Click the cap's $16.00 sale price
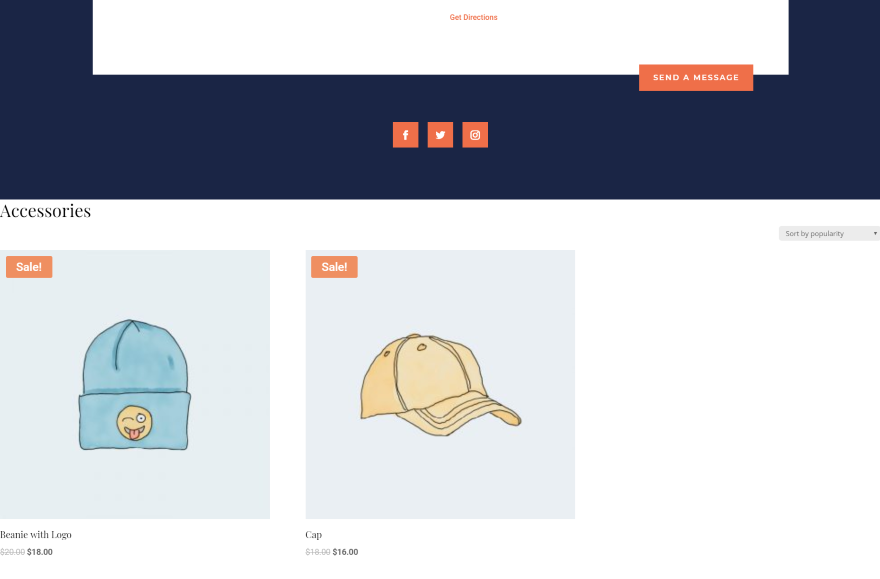The image size is (880, 579). coord(345,552)
